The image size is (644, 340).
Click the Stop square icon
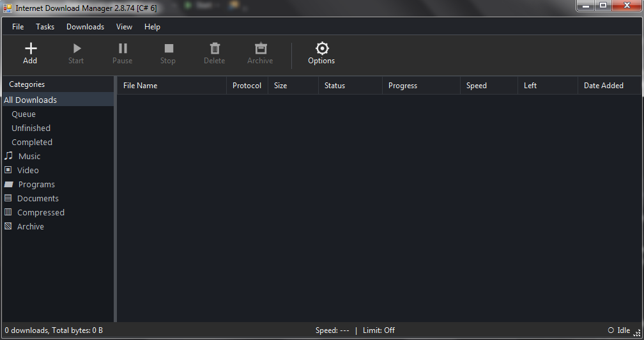[x=169, y=49]
